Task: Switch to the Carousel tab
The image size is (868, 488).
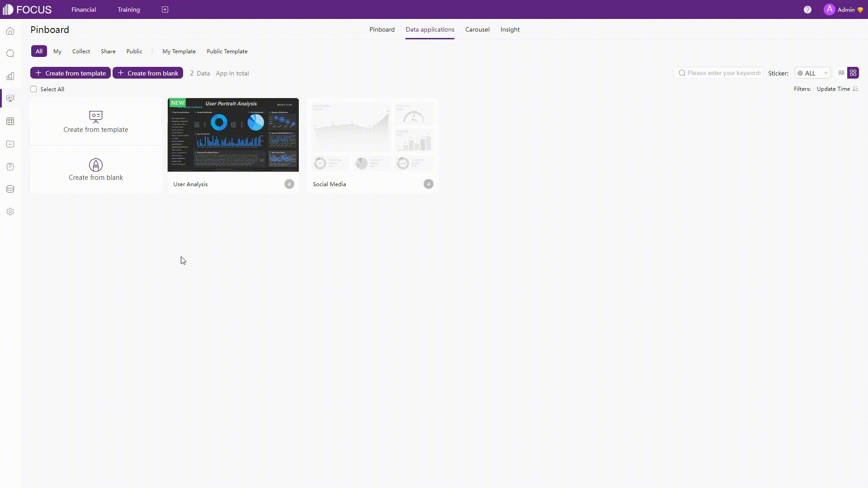Action: coord(477,29)
